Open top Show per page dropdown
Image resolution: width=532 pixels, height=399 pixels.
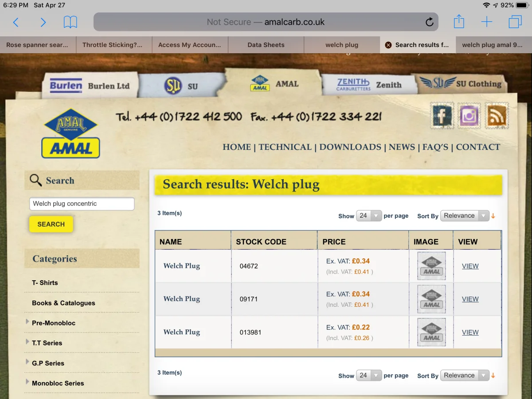coord(369,216)
